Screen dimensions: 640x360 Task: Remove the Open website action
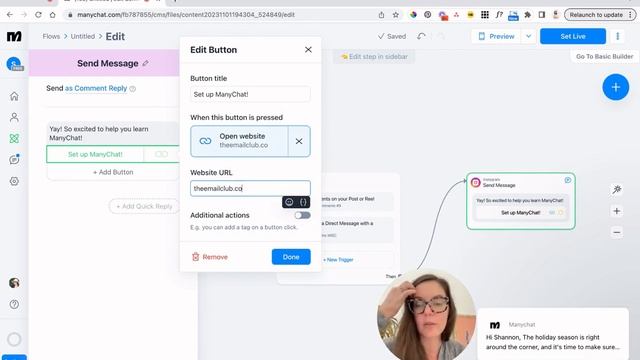pyautogui.click(x=299, y=141)
